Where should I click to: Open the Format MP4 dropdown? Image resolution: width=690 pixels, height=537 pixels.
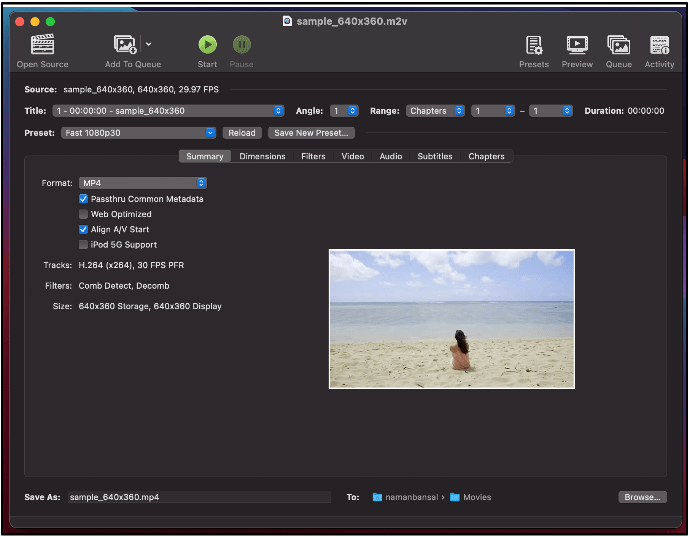coord(142,183)
